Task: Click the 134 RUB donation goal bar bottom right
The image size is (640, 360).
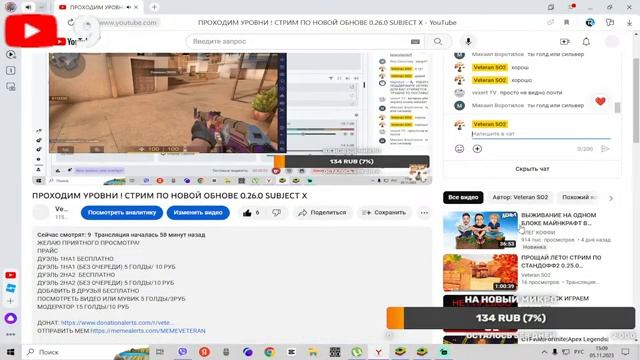Action: tap(511, 318)
